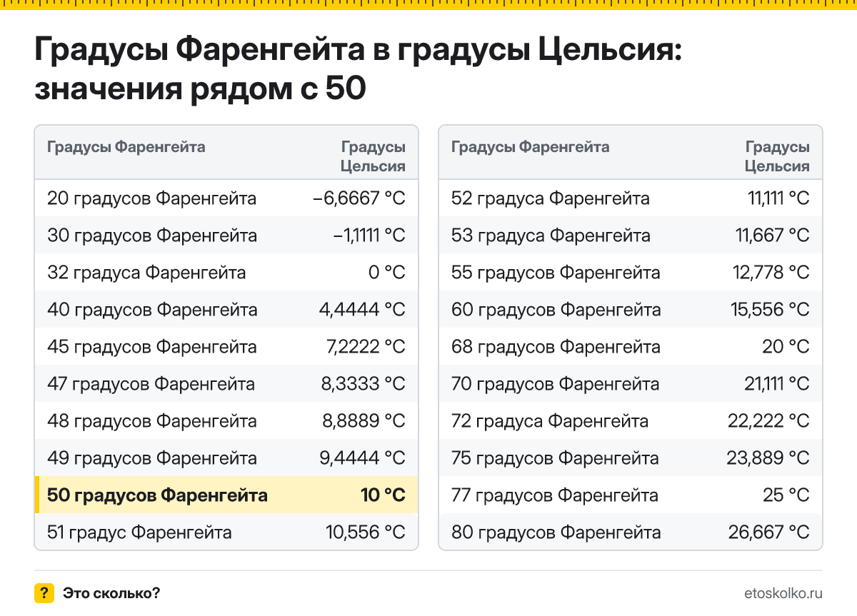Viewport: 857px width, 616px height.
Task: Select the '4,4444 °C' value
Action: (362, 310)
